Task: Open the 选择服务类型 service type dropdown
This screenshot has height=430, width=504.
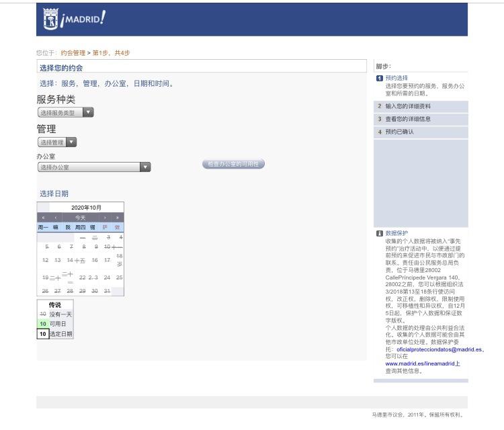Action: pos(66,112)
